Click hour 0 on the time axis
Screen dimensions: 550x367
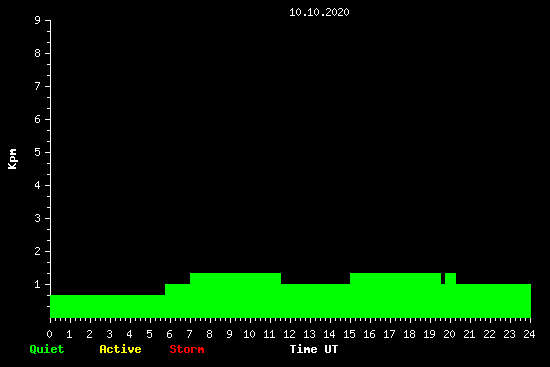[x=49, y=334]
